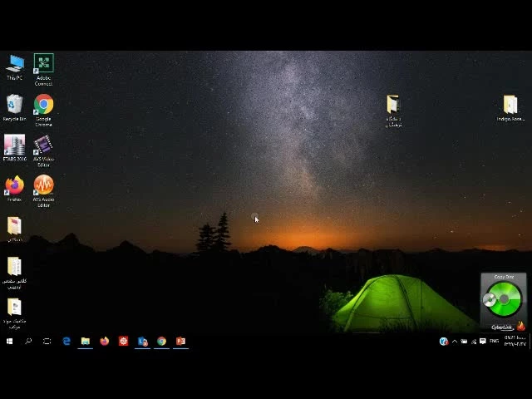Click the taskbar search magnifier
The height and width of the screenshot is (399, 532).
[x=28, y=341]
